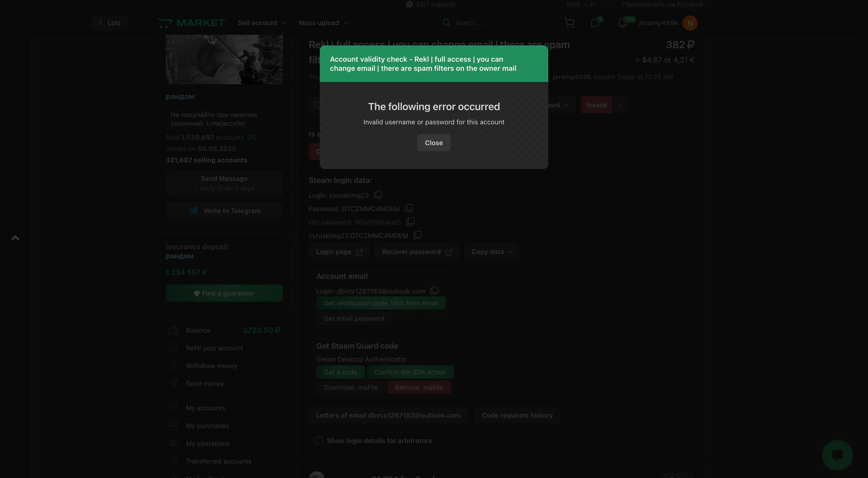
Task: Click the Remove .maFile button
Action: (x=419, y=387)
